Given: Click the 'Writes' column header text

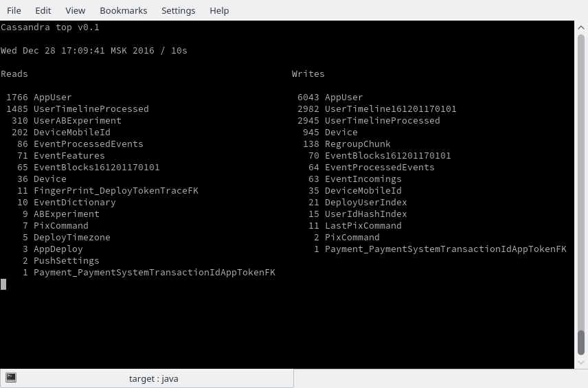Looking at the screenshot, I should click(x=308, y=74).
